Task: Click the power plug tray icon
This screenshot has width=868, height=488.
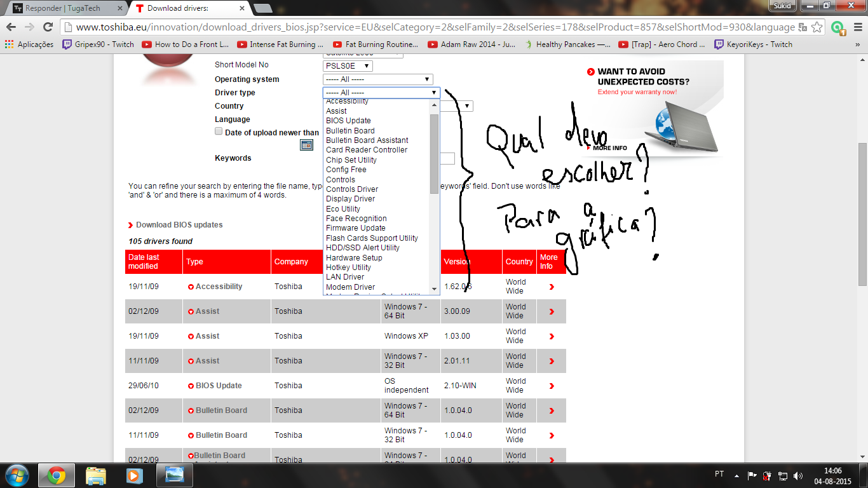Action: [x=767, y=475]
